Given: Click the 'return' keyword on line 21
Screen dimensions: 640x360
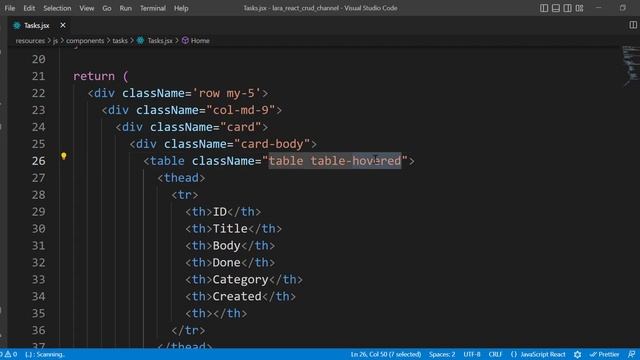Looking at the screenshot, I should [x=94, y=76].
